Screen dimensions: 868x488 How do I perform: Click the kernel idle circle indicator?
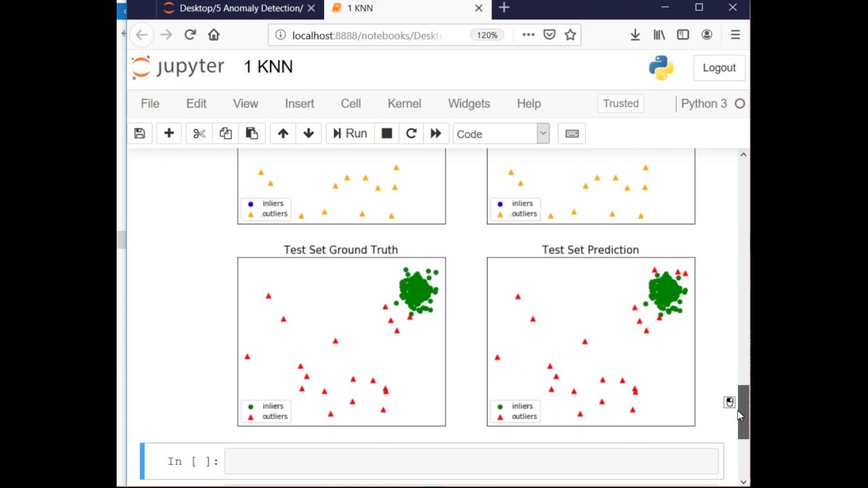740,104
